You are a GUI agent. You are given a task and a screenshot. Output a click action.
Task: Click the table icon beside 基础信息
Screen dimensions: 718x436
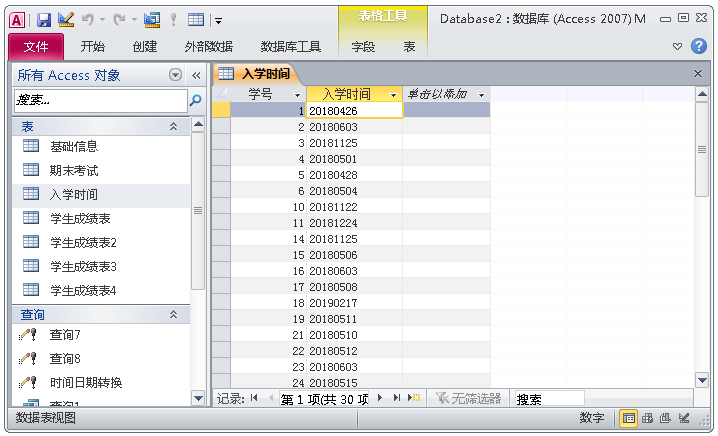tap(31, 146)
